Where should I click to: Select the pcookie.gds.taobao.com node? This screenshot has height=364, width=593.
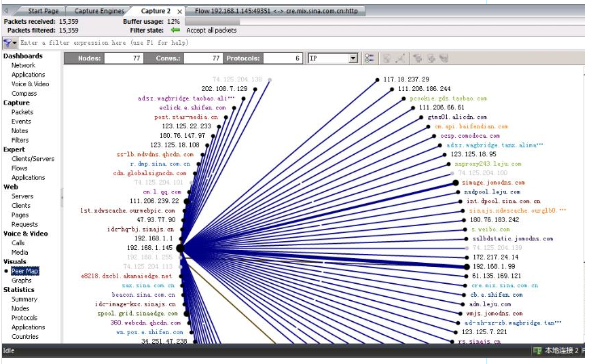click(x=448, y=98)
